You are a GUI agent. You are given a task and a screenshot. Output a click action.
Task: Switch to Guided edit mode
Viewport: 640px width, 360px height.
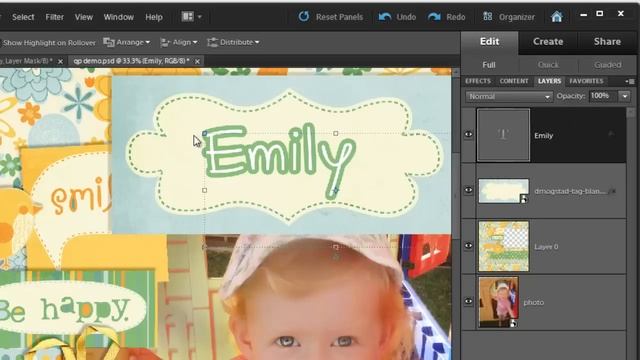pos(607,65)
